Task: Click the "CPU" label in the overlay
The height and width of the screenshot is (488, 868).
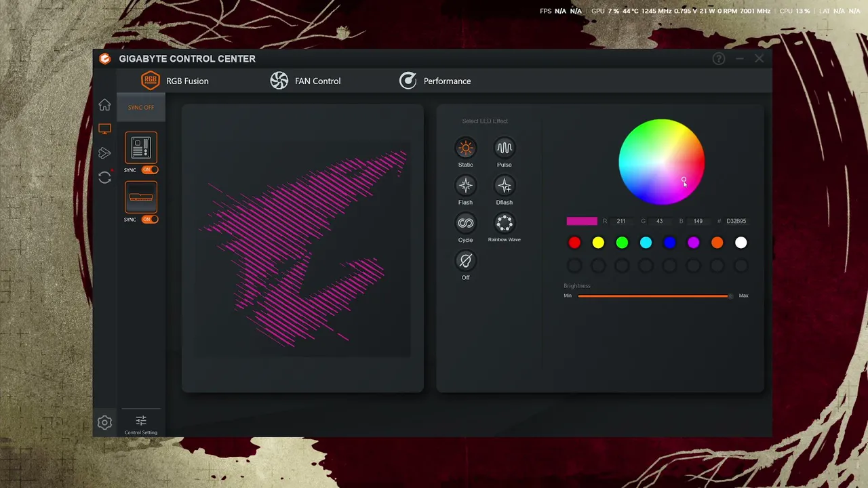Action: (x=786, y=12)
